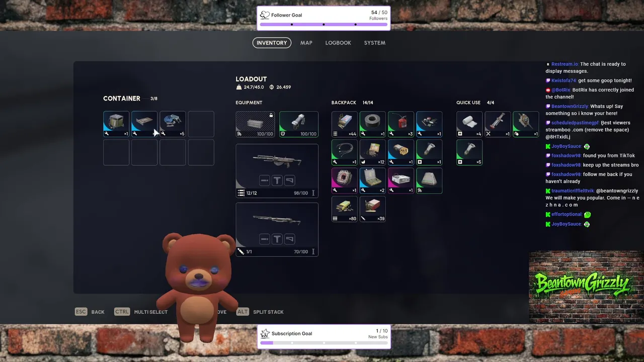
Task: Click the LOADOUT heading
Action: coord(251,79)
